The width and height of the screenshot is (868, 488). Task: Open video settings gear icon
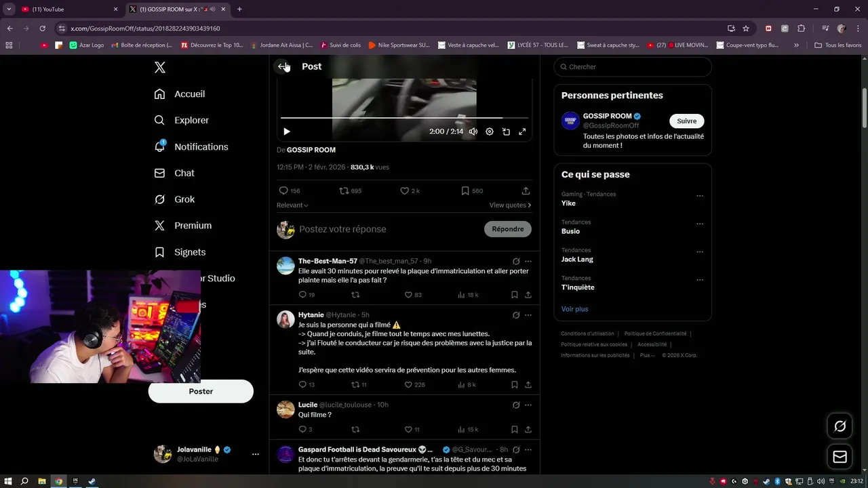(x=490, y=131)
